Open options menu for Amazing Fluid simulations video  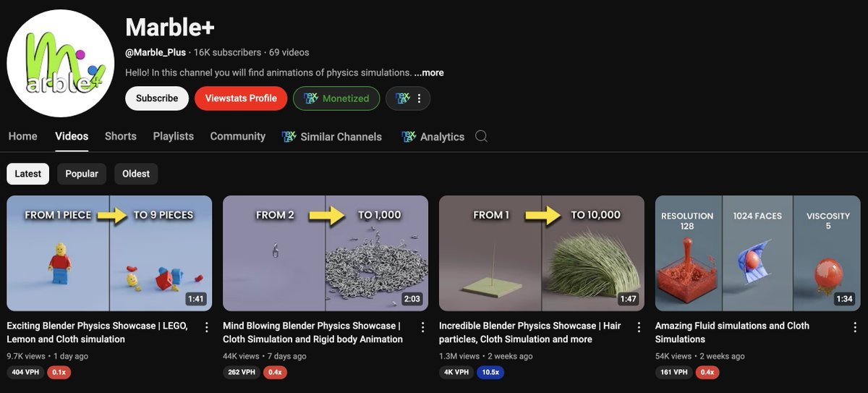(x=855, y=328)
